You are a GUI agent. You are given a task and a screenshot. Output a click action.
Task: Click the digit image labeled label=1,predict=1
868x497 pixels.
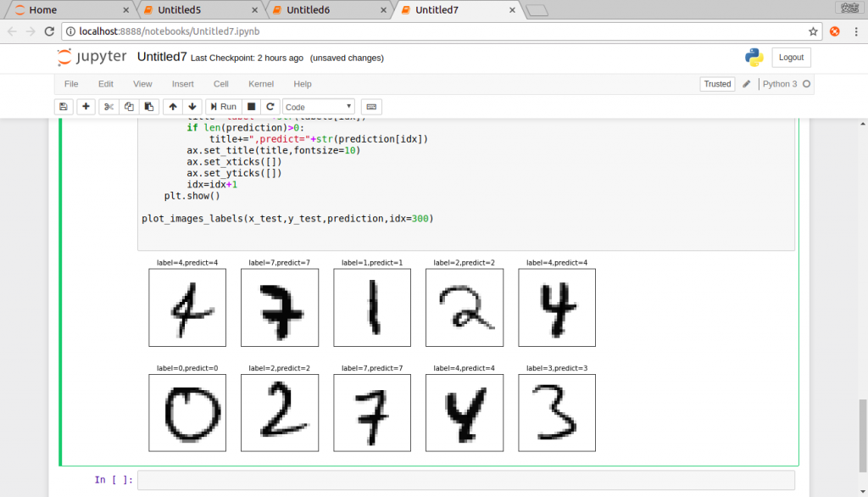[x=372, y=308]
